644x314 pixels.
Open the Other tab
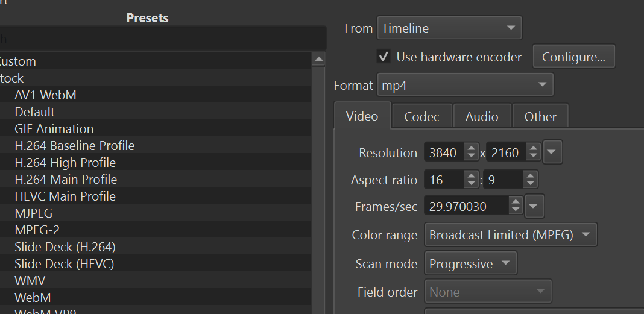point(540,117)
